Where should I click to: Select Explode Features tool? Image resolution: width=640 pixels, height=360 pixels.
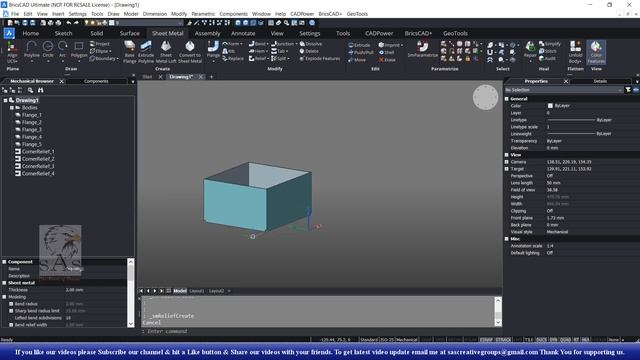pos(320,58)
